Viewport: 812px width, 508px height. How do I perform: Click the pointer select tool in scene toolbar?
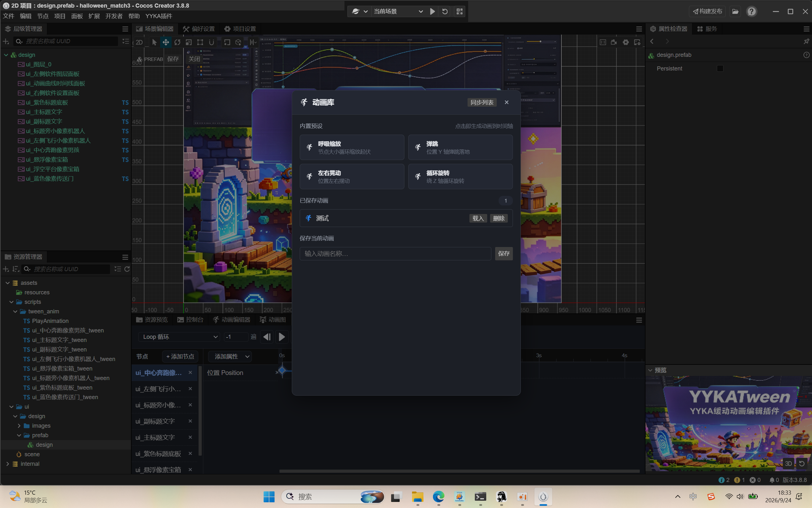pyautogui.click(x=154, y=42)
